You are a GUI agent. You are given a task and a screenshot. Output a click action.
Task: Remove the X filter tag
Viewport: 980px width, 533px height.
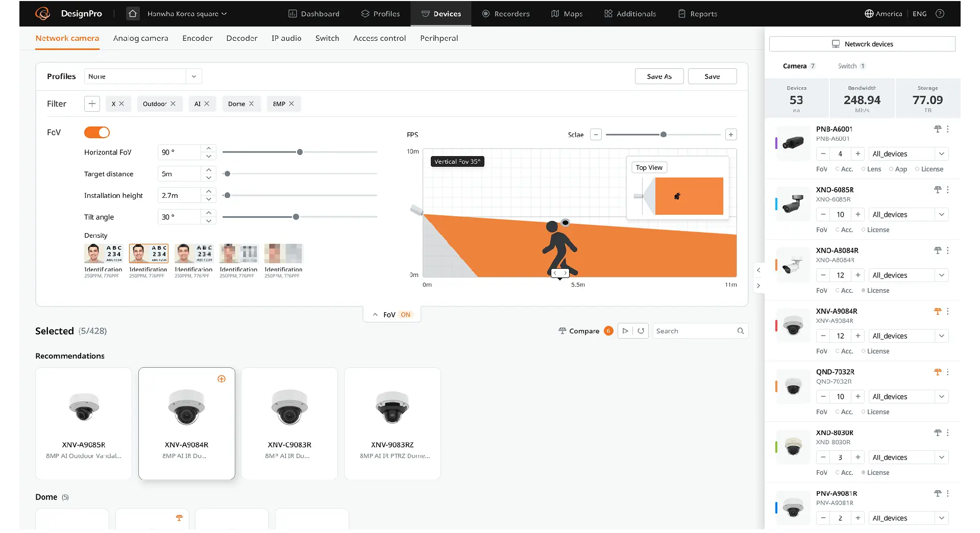pos(121,104)
